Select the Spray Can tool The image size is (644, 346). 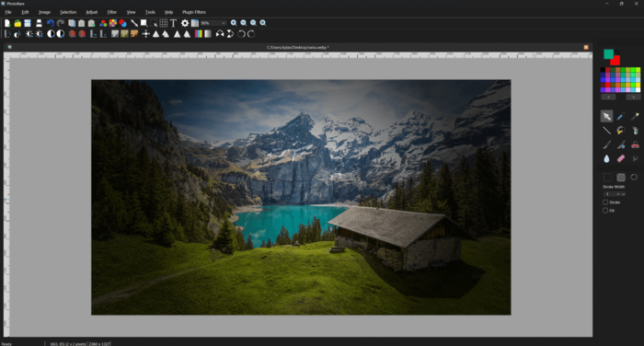pyautogui.click(x=635, y=131)
